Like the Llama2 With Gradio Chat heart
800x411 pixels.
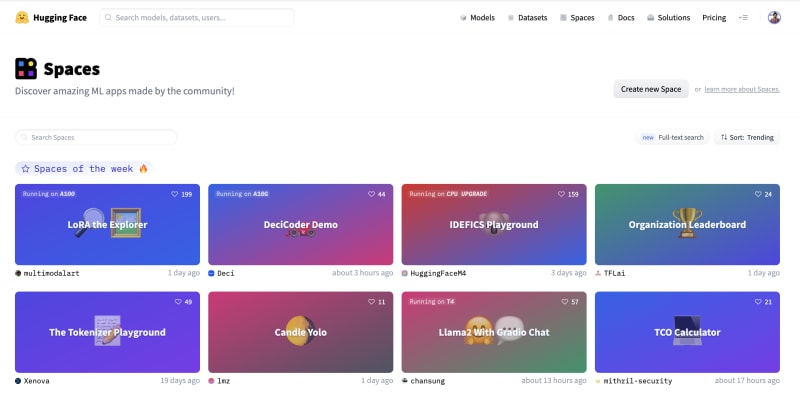point(565,302)
